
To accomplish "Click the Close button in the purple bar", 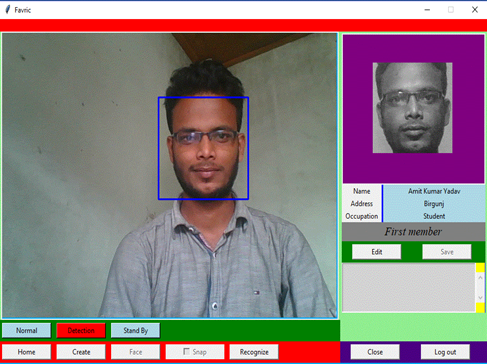I will (375, 352).
